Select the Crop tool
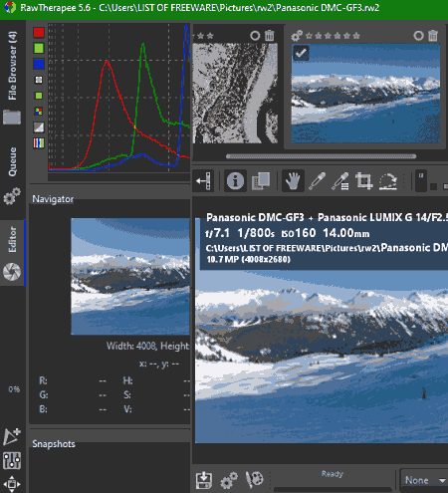 click(364, 181)
